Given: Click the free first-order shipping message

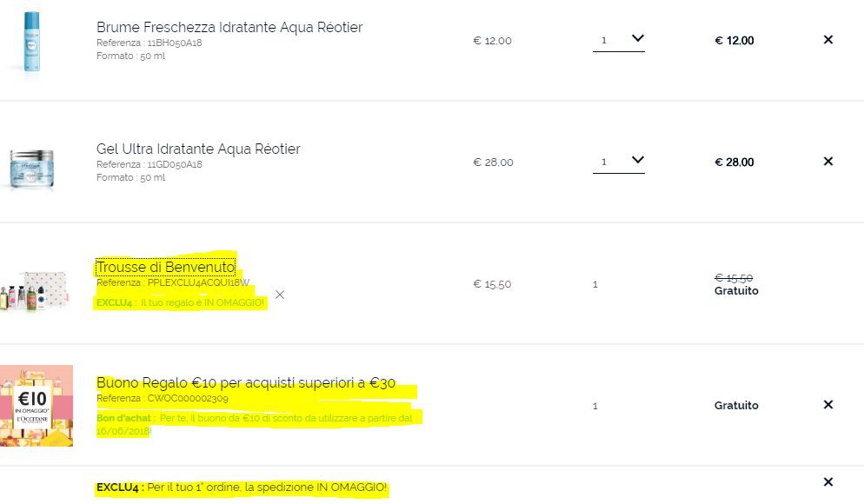Looking at the screenshot, I should [x=242, y=488].
